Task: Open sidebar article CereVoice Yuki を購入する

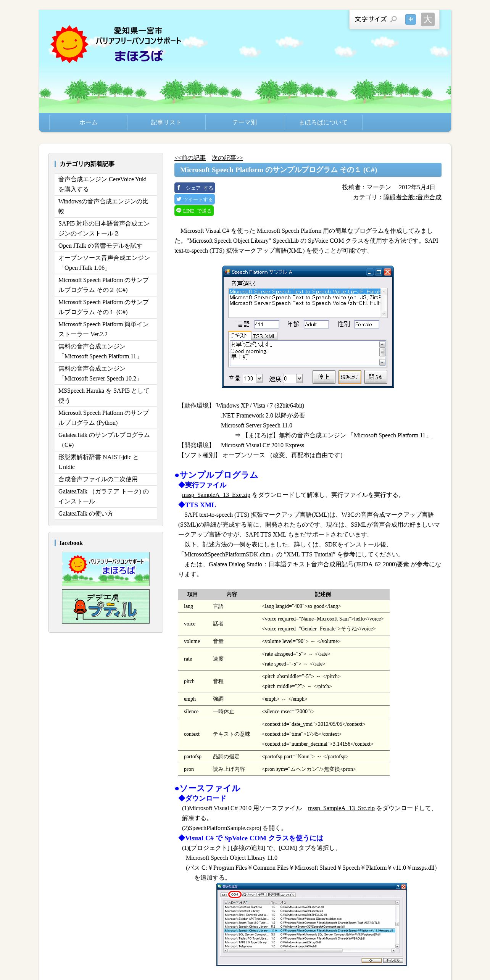Action: point(106,184)
